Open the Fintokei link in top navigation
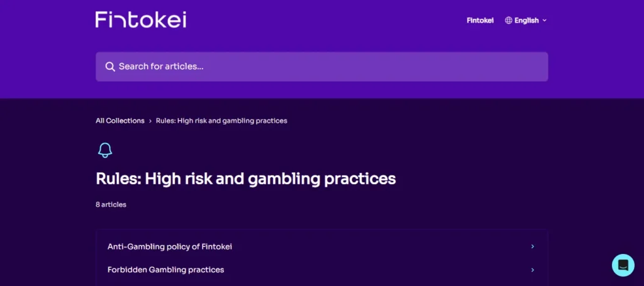The image size is (644, 286). click(480, 21)
